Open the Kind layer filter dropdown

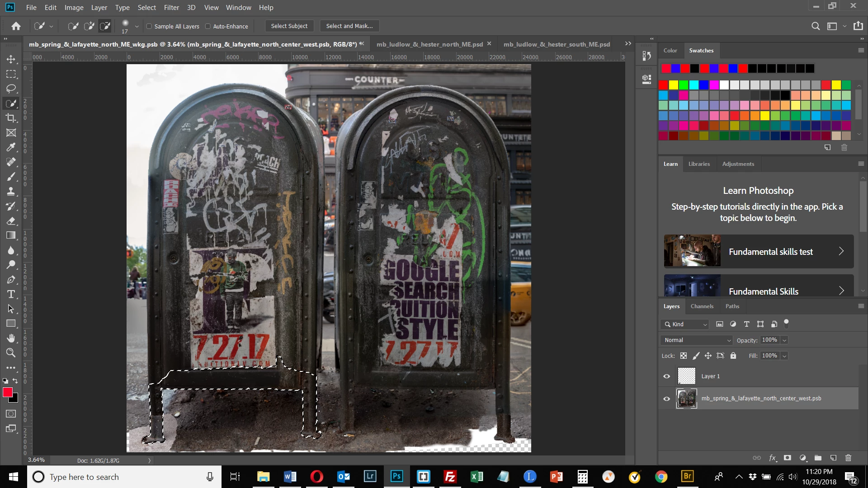click(x=685, y=324)
